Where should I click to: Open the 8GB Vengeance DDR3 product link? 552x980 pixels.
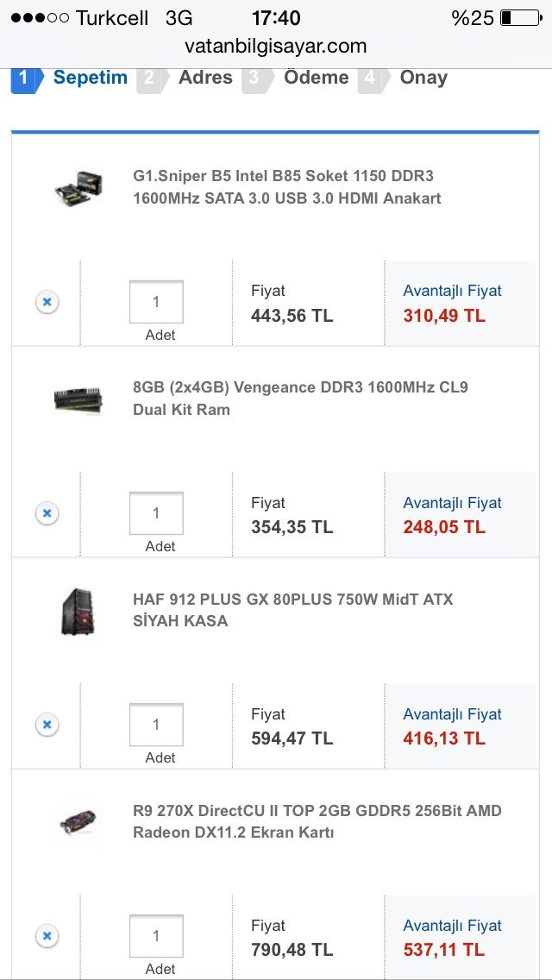(x=300, y=399)
